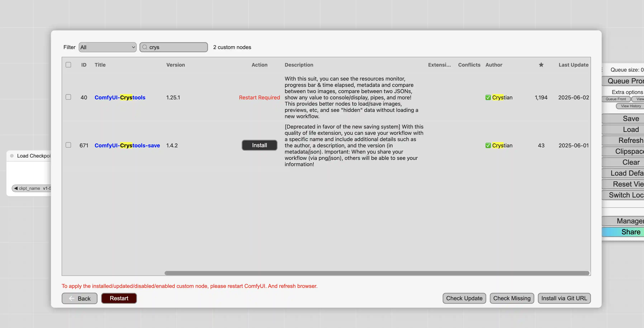Sort by the Last Update column header
Viewport: 644px width, 328px height.
(x=574, y=65)
